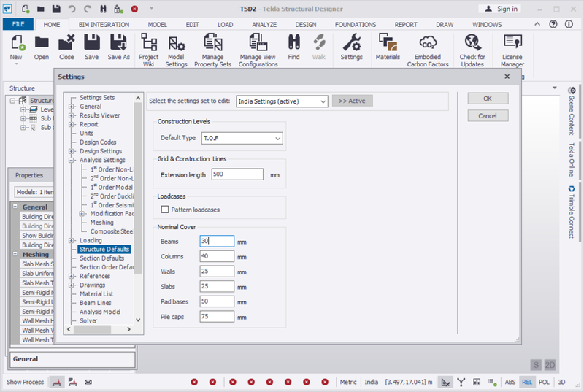Expand the Drawings node
This screenshot has height=392, width=584.
pos(71,285)
